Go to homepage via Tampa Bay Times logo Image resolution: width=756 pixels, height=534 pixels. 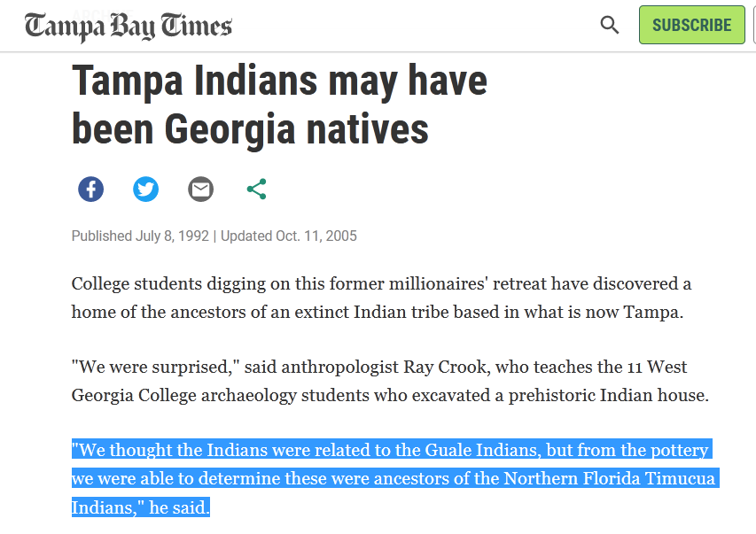129,26
